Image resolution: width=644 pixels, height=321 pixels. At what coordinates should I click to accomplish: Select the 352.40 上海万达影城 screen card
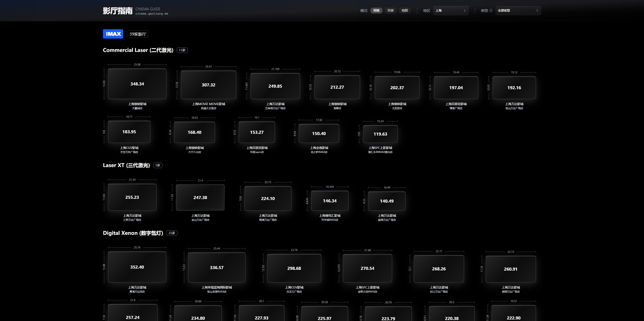137,267
